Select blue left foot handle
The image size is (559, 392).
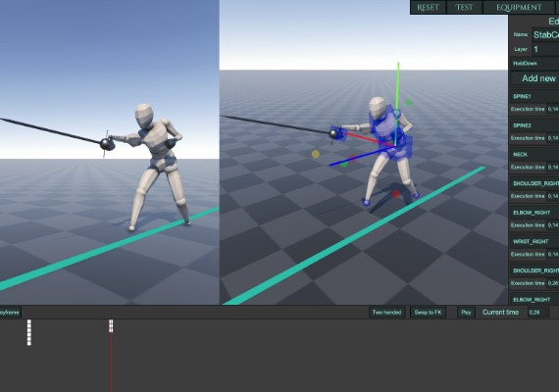(x=366, y=202)
